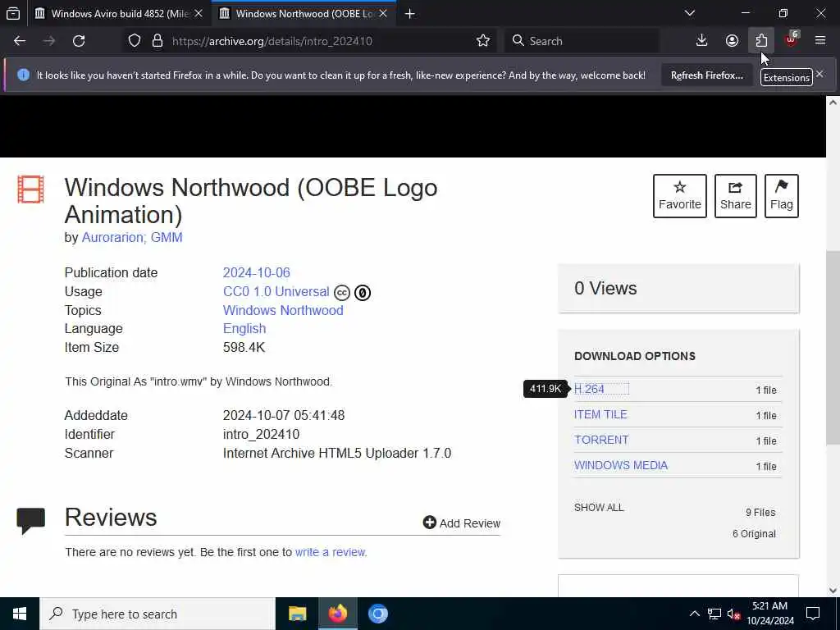Open Firefox View icon
This screenshot has height=630, width=840.
click(x=13, y=13)
